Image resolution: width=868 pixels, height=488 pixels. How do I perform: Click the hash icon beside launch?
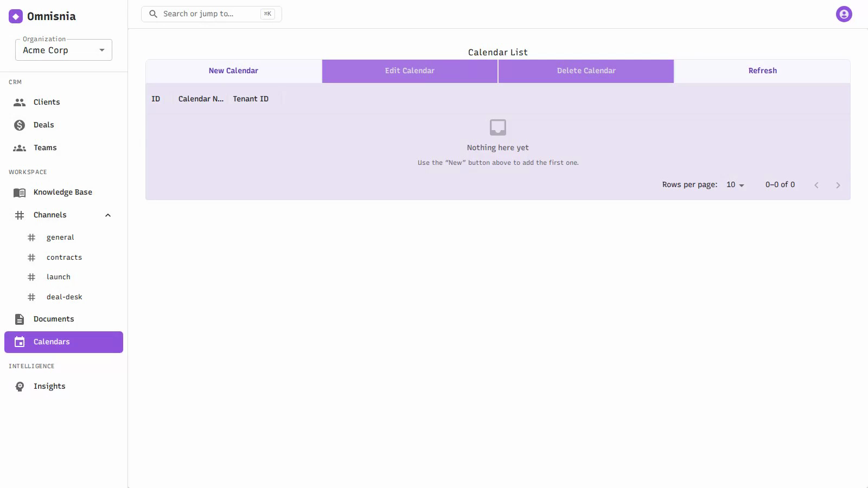point(31,277)
